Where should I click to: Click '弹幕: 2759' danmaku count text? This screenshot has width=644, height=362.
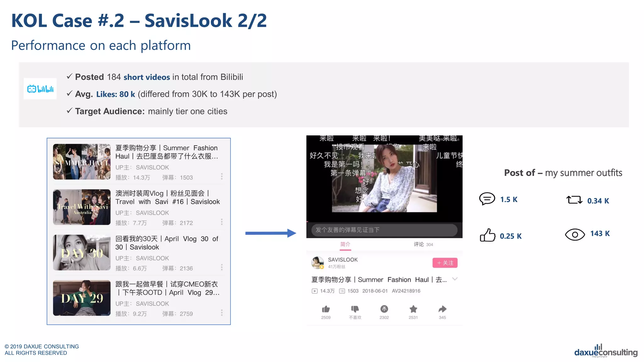click(x=177, y=314)
